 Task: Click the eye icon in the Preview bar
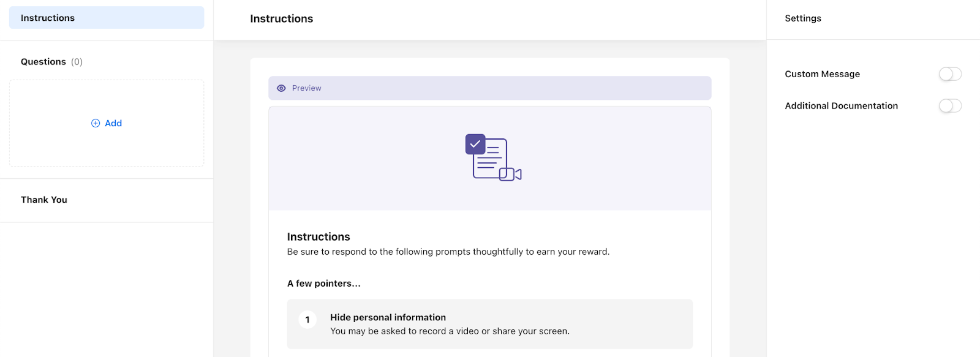coord(281,88)
